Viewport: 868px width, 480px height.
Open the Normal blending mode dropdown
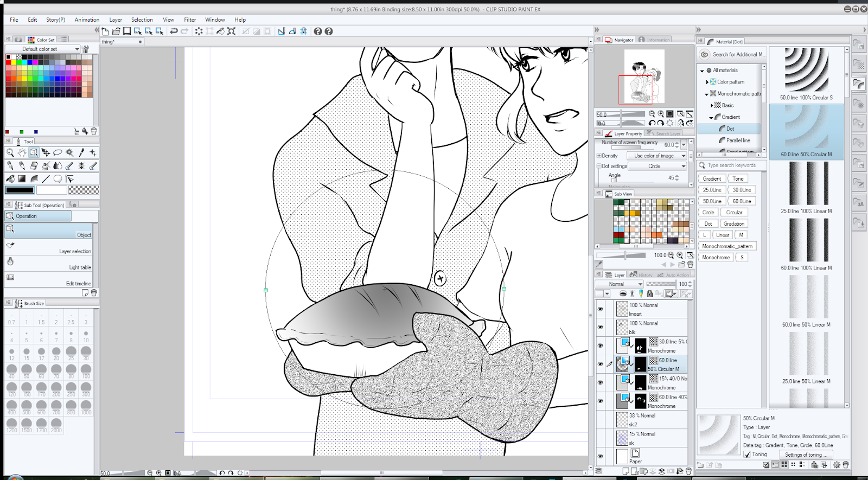pos(619,284)
